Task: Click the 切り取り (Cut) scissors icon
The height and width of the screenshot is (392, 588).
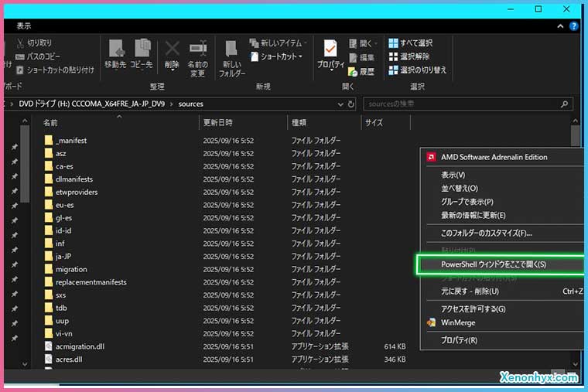Action: 21,43
